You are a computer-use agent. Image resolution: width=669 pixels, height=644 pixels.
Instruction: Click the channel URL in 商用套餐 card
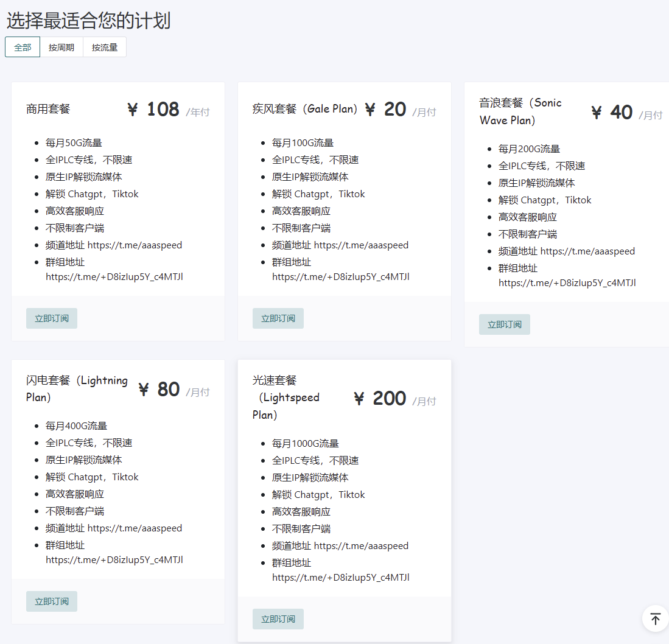135,245
